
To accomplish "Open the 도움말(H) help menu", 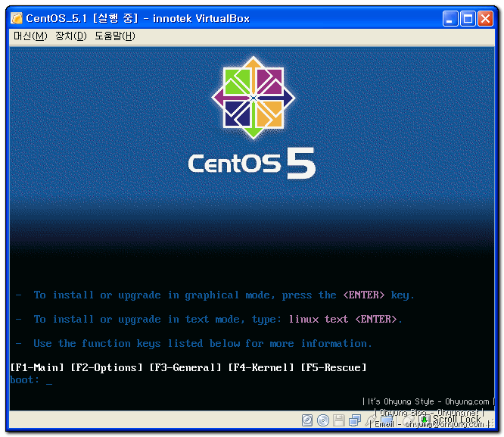I will coord(114,36).
